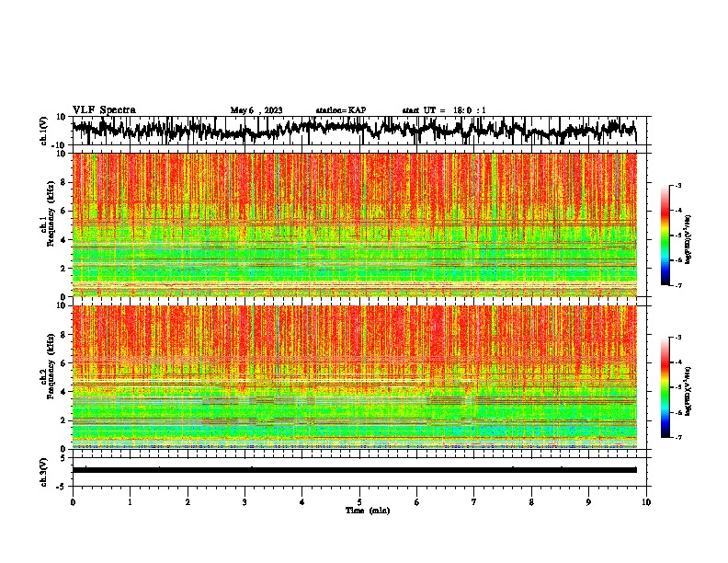Select the ch.1(V) waveform trace panel
Screen dimensions: 728x563
[x=361, y=131]
